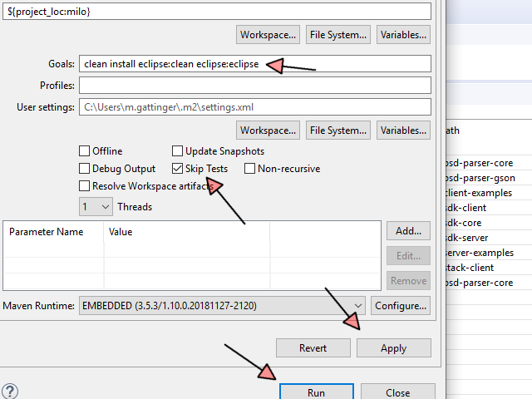Open Variables for user settings

pyautogui.click(x=403, y=131)
